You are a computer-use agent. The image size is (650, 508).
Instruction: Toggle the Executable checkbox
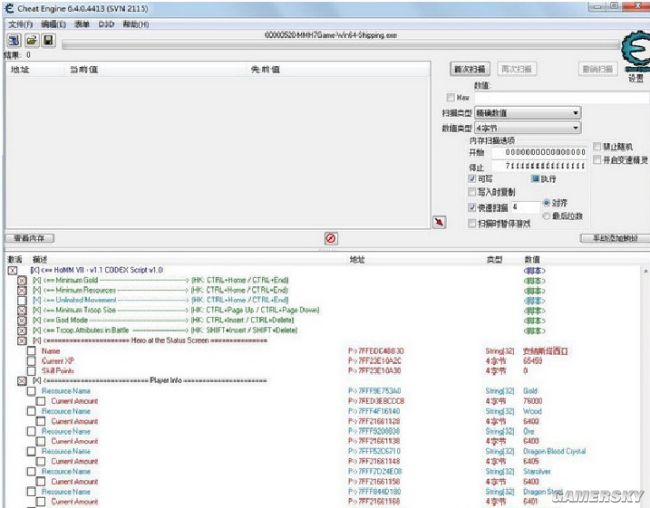535,179
